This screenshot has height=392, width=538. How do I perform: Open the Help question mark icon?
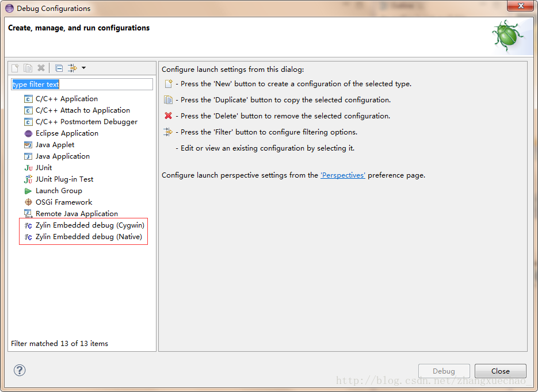pyautogui.click(x=20, y=370)
